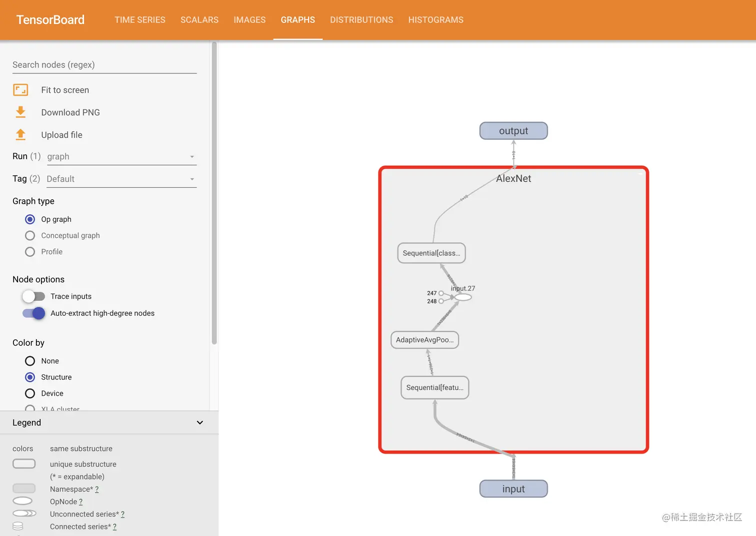The height and width of the screenshot is (536, 756).
Task: Switch to TIME SERIES tab
Action: [x=140, y=20]
